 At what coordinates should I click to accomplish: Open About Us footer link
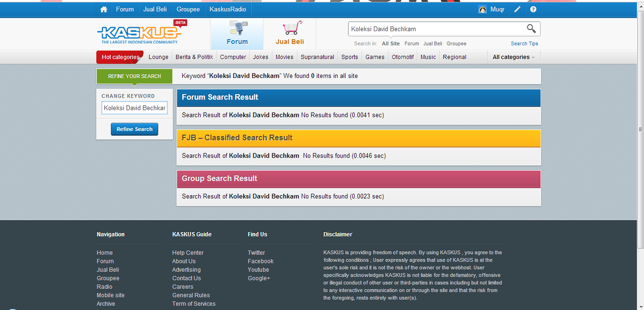pos(184,261)
